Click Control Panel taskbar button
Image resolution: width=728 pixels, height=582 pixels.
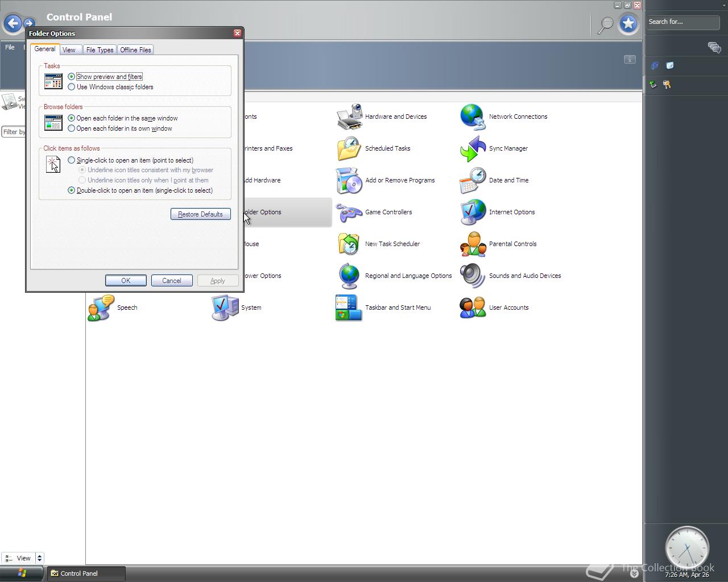86,573
